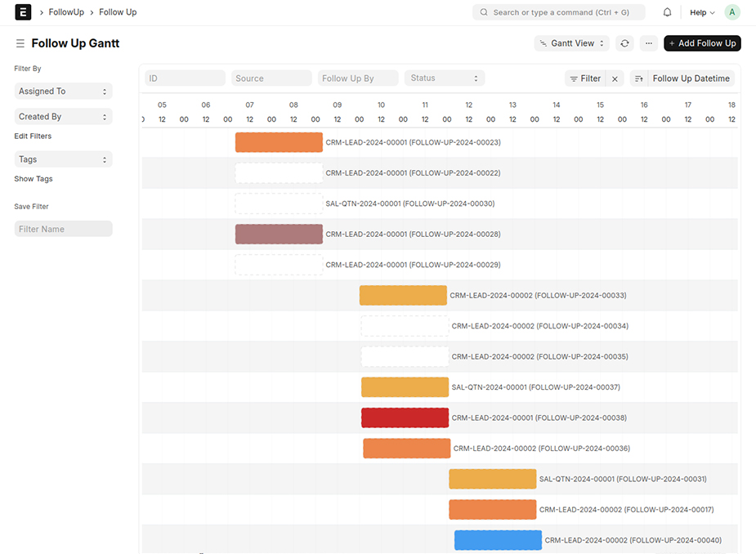Collapse sidebar using hamburger icon beside title
The height and width of the screenshot is (554, 756).
click(18, 42)
